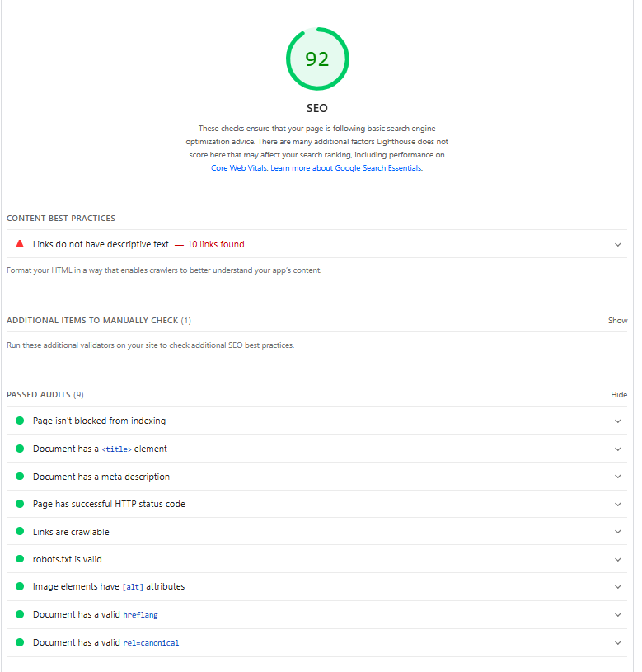The height and width of the screenshot is (672, 642).
Task: Click 'Links are crawlable' text
Action: (x=71, y=532)
